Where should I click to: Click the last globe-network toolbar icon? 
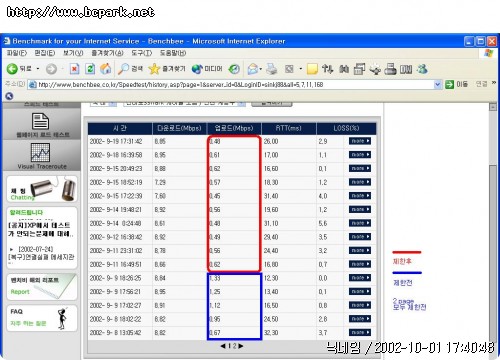click(x=422, y=69)
